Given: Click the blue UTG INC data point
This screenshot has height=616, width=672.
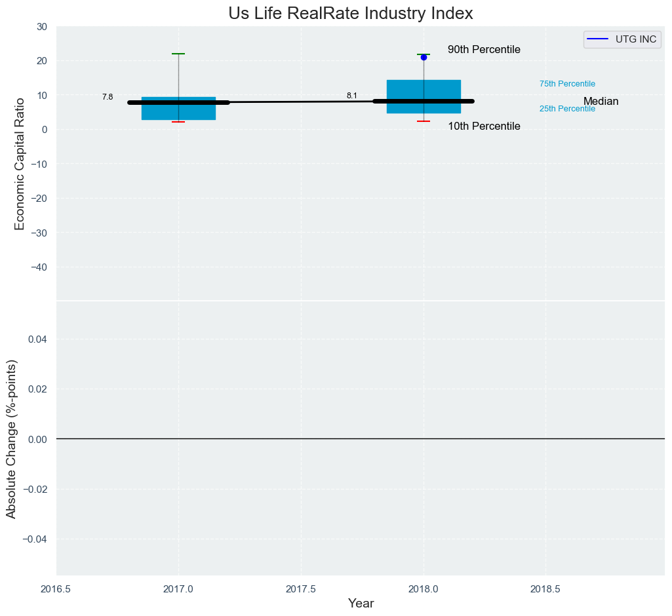Looking at the screenshot, I should tap(424, 57).
